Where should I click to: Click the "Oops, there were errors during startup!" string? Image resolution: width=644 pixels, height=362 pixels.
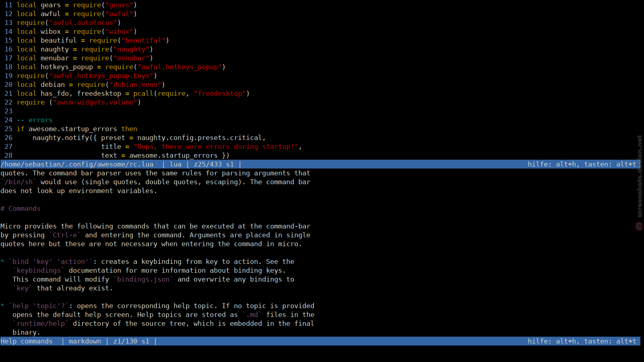click(x=216, y=146)
